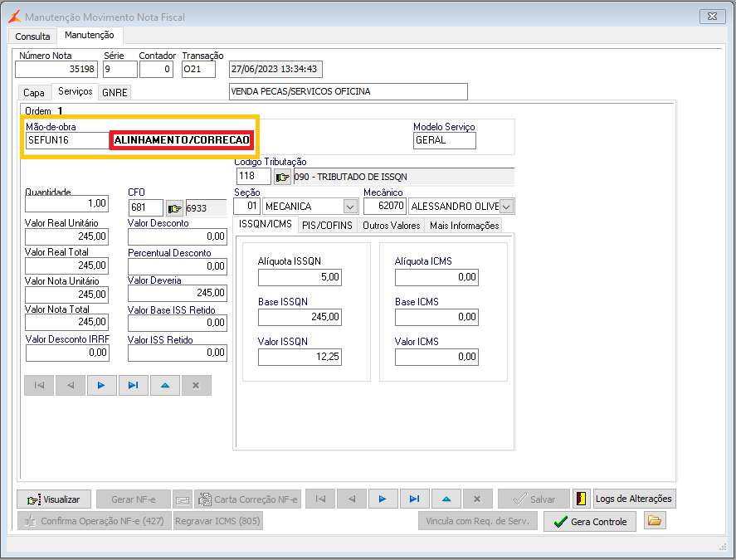Expand the Mecânico name dropdown

[506, 206]
